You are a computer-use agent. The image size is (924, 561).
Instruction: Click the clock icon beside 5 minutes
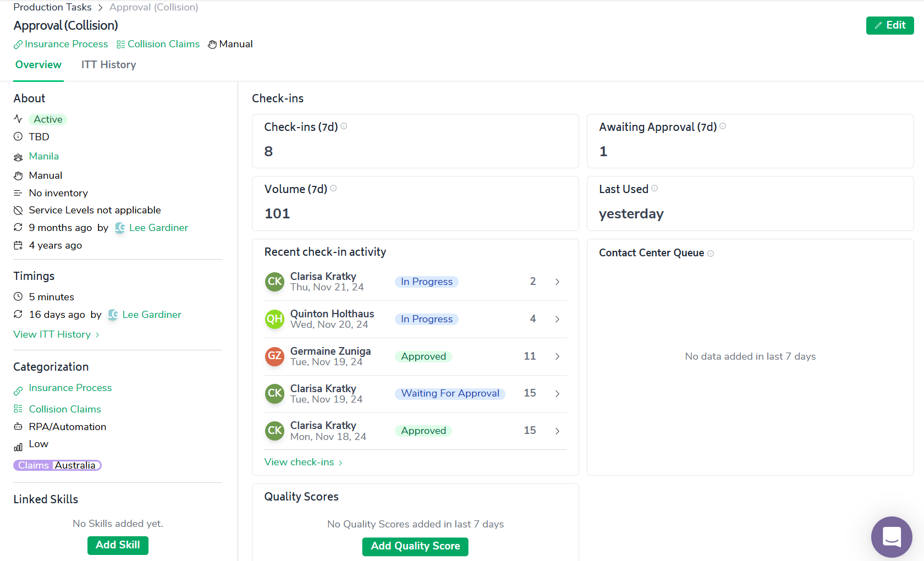click(18, 297)
